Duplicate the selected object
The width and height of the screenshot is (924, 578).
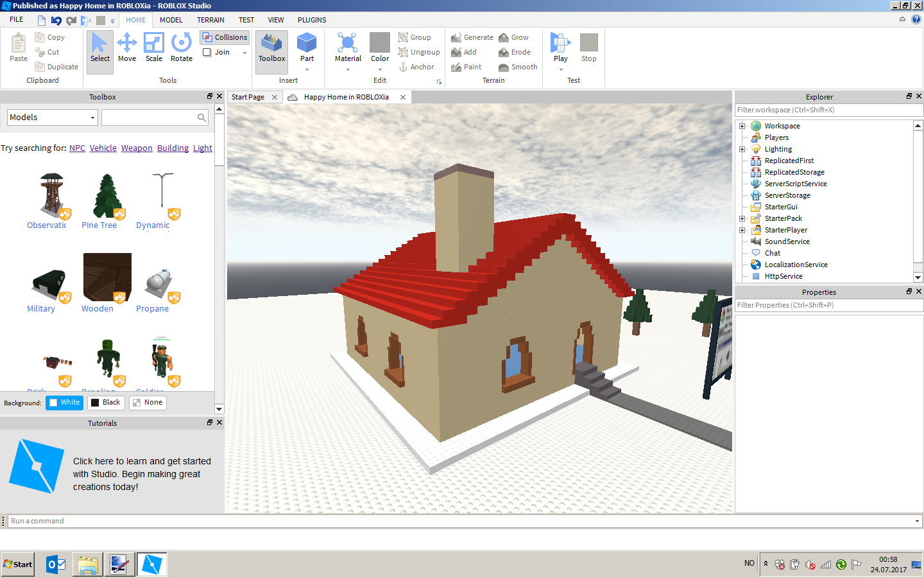click(56, 67)
